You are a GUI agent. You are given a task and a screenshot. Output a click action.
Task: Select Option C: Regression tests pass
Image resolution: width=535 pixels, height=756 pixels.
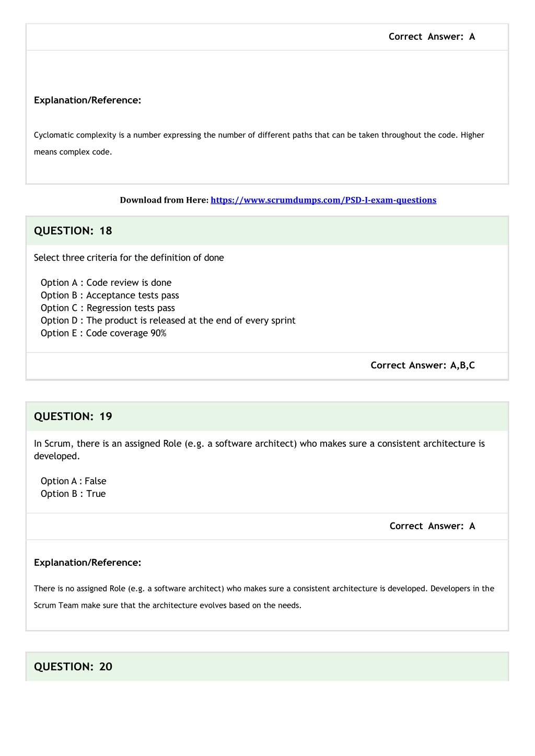click(x=108, y=308)
